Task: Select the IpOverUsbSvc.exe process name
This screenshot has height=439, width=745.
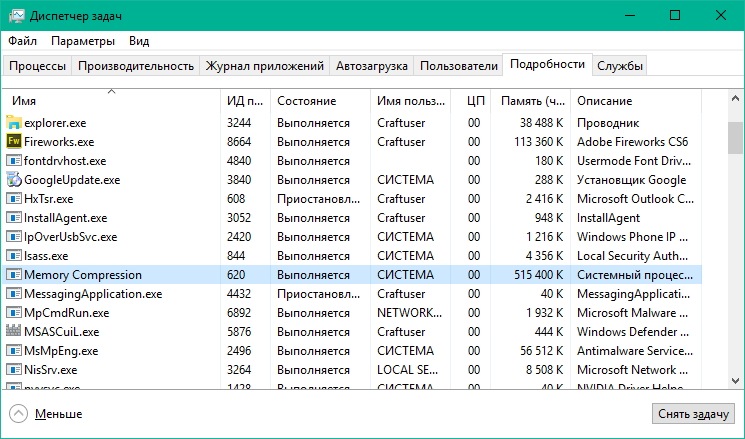Action: point(70,237)
